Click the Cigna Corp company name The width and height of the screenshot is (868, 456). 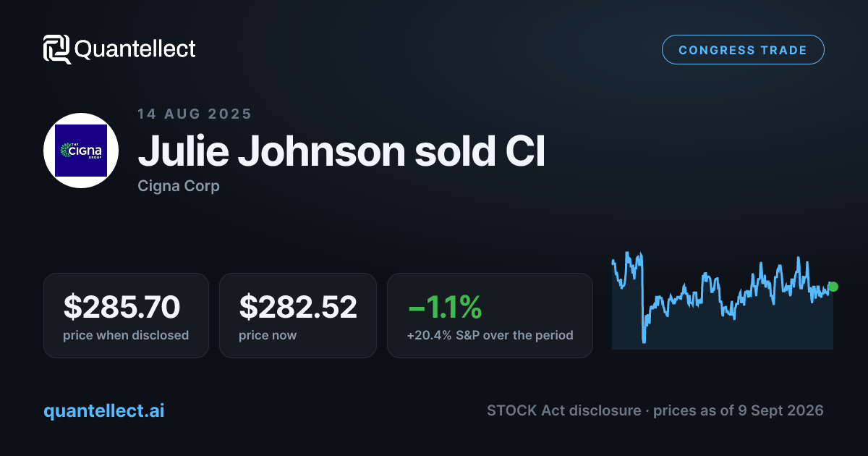(x=179, y=186)
